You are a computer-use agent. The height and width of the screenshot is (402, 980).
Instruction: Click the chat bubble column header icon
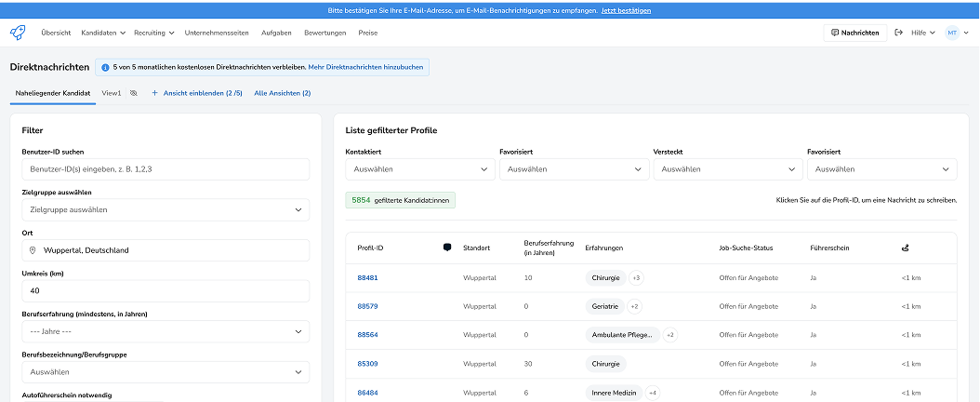coord(447,248)
